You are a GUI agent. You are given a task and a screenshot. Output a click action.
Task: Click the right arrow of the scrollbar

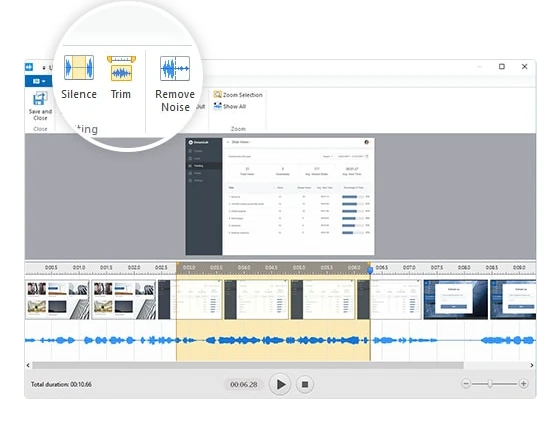click(x=532, y=365)
